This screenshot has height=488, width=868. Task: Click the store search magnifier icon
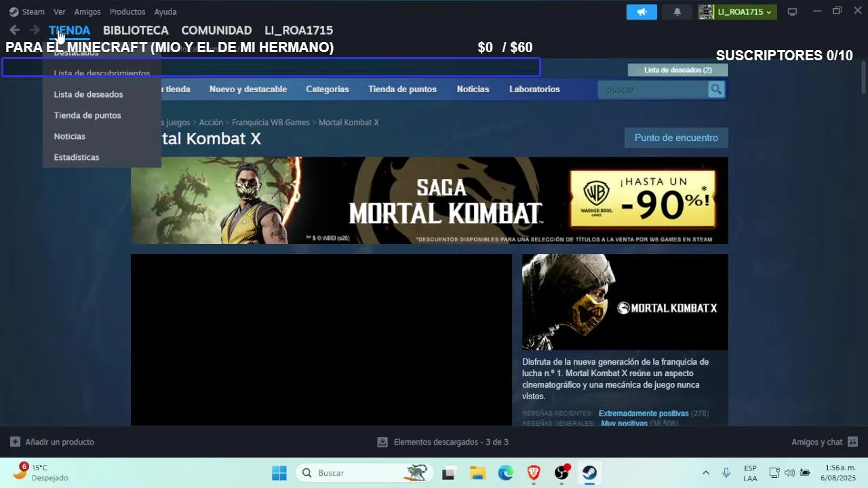pos(716,89)
